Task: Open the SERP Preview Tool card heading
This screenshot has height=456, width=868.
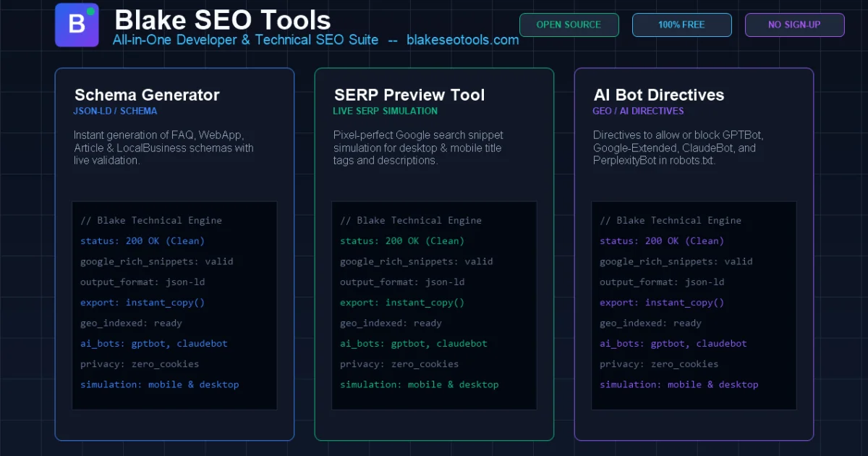Action: (x=409, y=95)
